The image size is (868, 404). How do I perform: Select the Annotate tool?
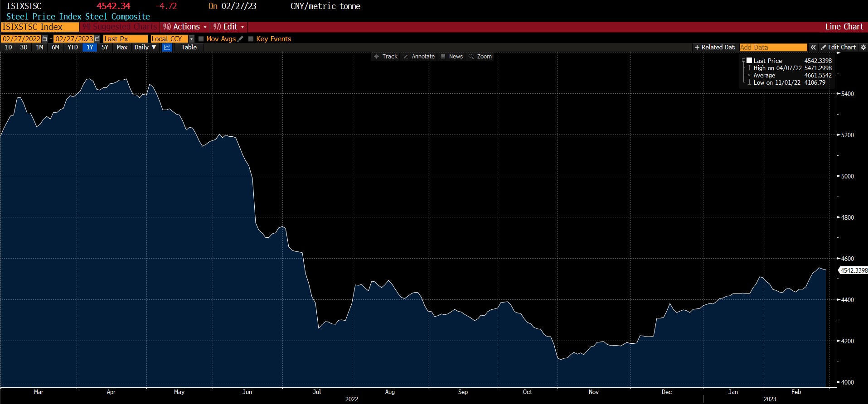pos(419,57)
